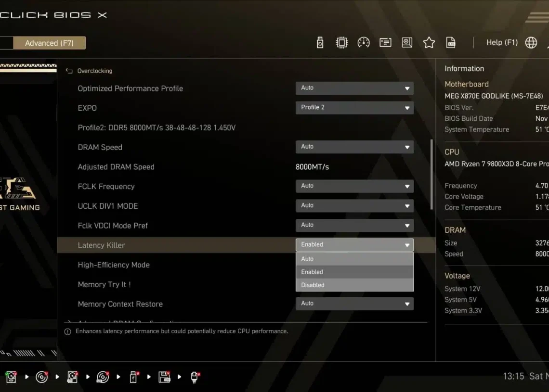Open the Fclk VDCI Mode Pref dropdown
Screen dimensions: 549x392
[x=354, y=225]
